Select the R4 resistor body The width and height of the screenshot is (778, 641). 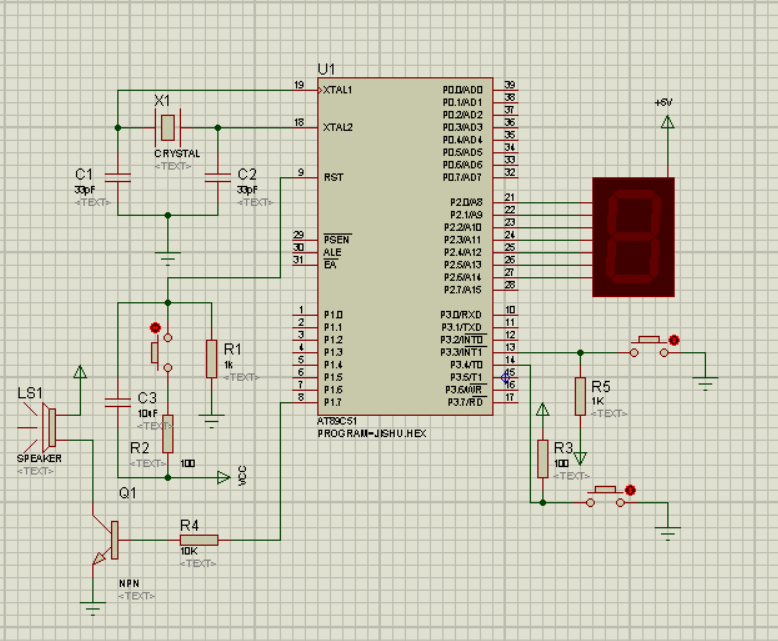pyautogui.click(x=199, y=540)
